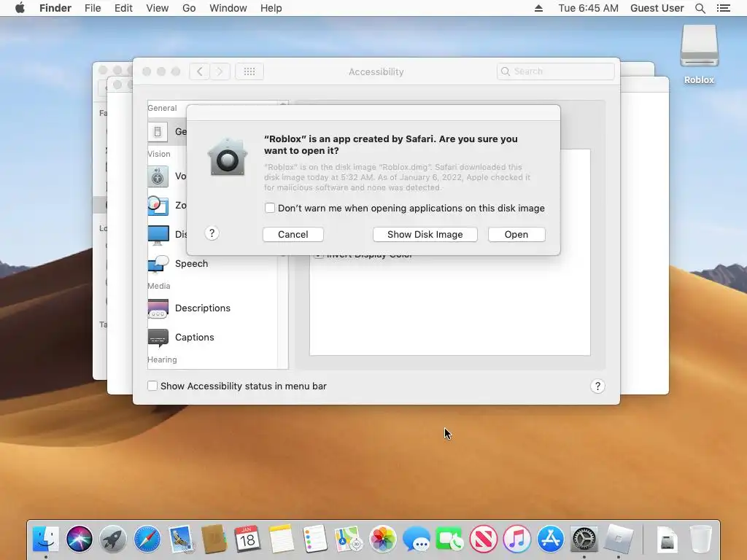747x560 pixels.
Task: Select Captions in Accessibility sidebar
Action: tap(212, 337)
